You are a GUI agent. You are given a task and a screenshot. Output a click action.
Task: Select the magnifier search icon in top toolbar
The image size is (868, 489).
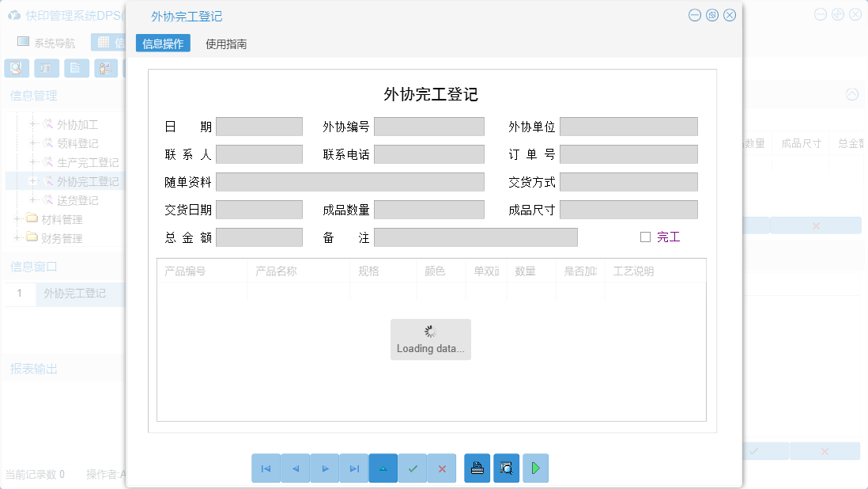click(16, 68)
